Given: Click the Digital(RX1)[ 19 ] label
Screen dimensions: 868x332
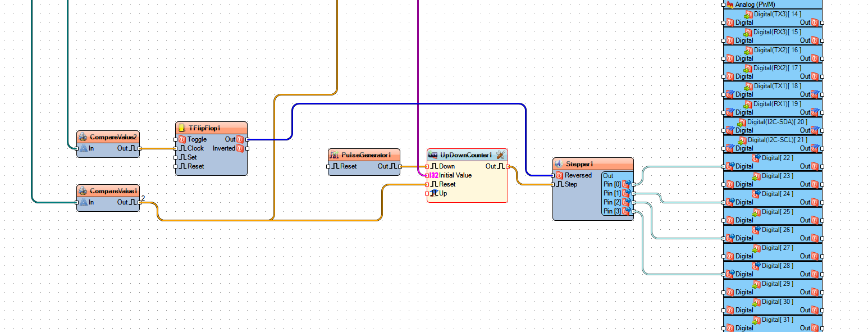Looking at the screenshot, I should (x=777, y=104).
